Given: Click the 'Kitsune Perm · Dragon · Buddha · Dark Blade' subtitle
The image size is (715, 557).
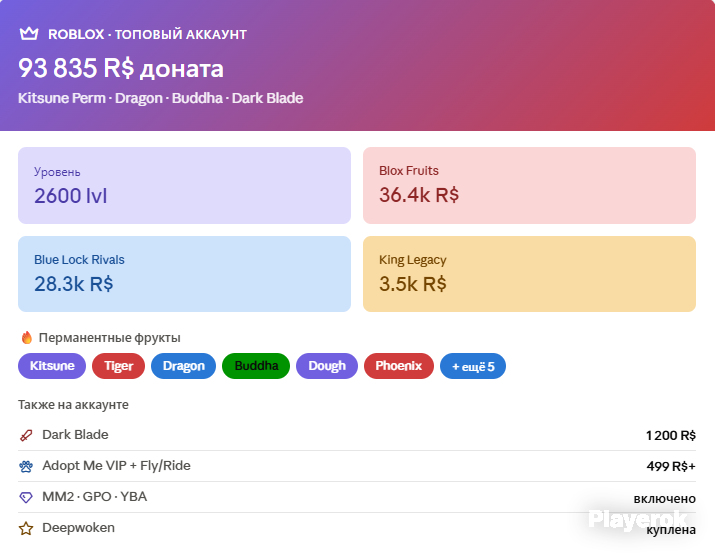Looking at the screenshot, I should [x=161, y=98].
